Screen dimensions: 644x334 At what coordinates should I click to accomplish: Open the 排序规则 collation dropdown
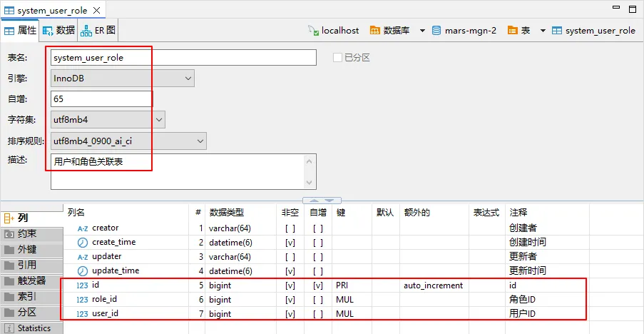pos(128,141)
